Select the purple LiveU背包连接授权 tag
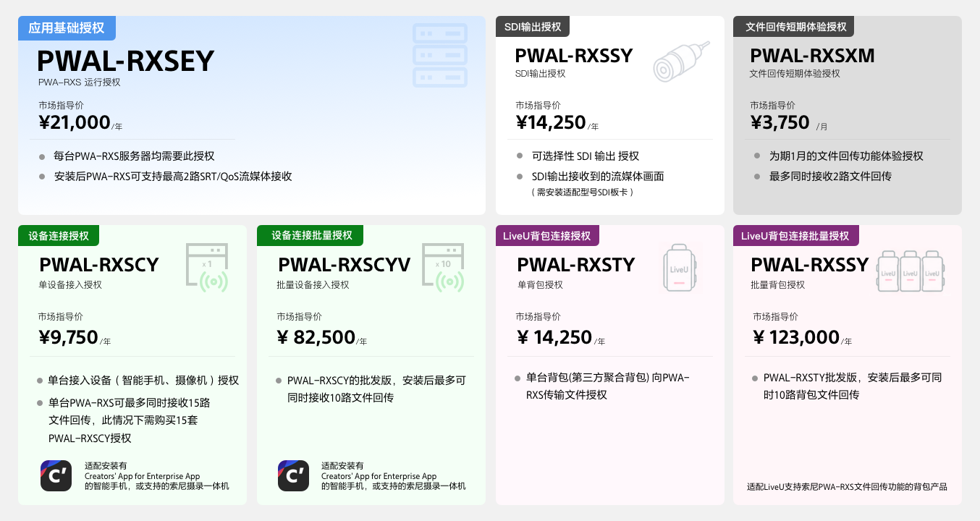Viewport: 980px width, 521px height. point(547,236)
